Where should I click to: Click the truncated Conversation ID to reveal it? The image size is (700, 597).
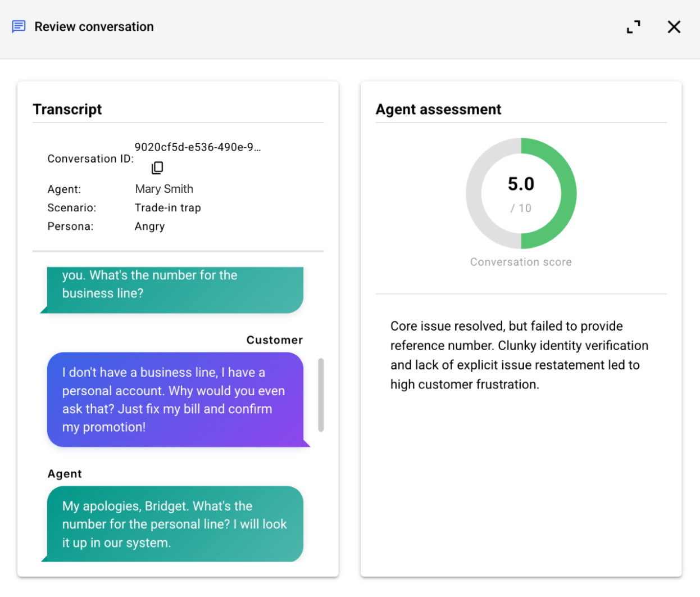pos(198,147)
